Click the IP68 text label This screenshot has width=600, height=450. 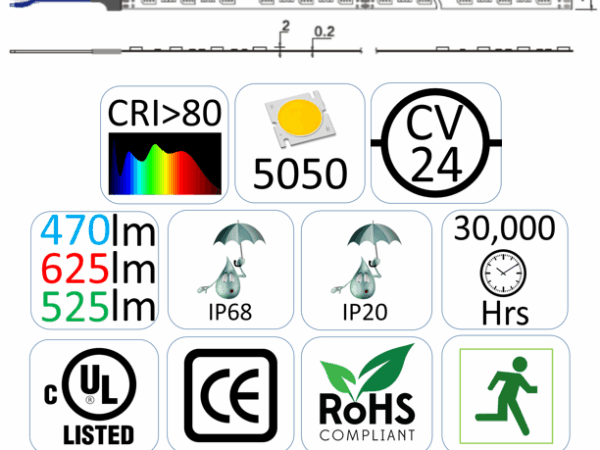tap(231, 311)
